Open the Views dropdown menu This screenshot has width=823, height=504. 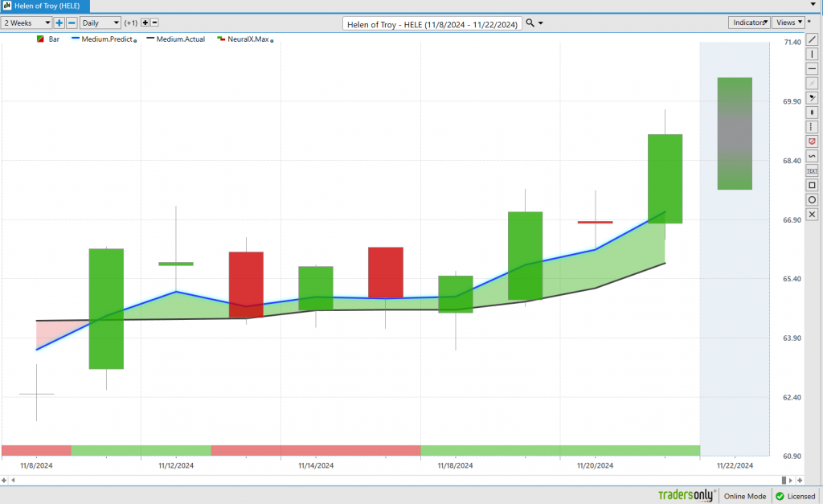[789, 23]
